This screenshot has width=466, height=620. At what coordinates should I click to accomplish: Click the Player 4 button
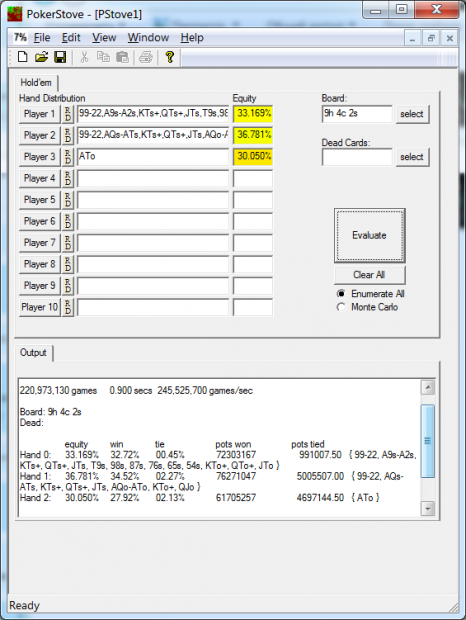coord(40,178)
